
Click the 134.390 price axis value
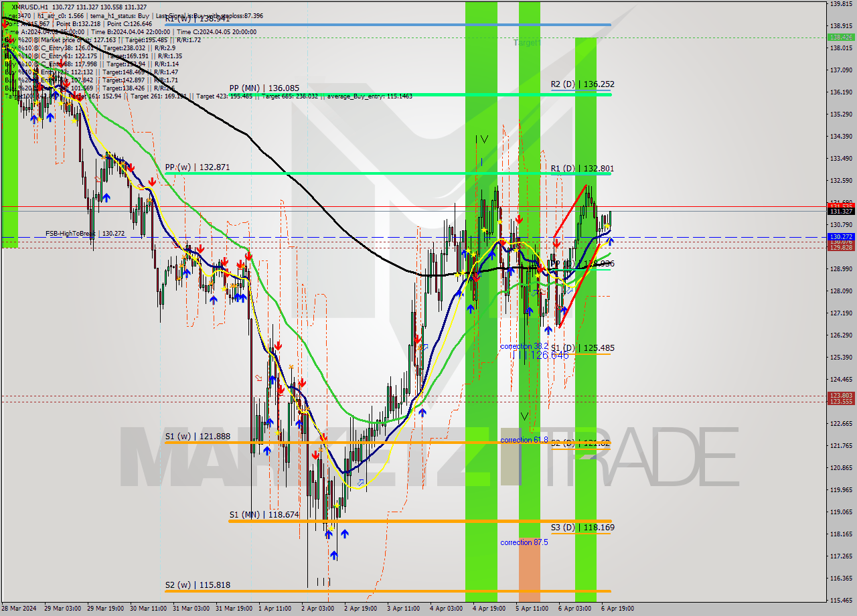click(841, 136)
